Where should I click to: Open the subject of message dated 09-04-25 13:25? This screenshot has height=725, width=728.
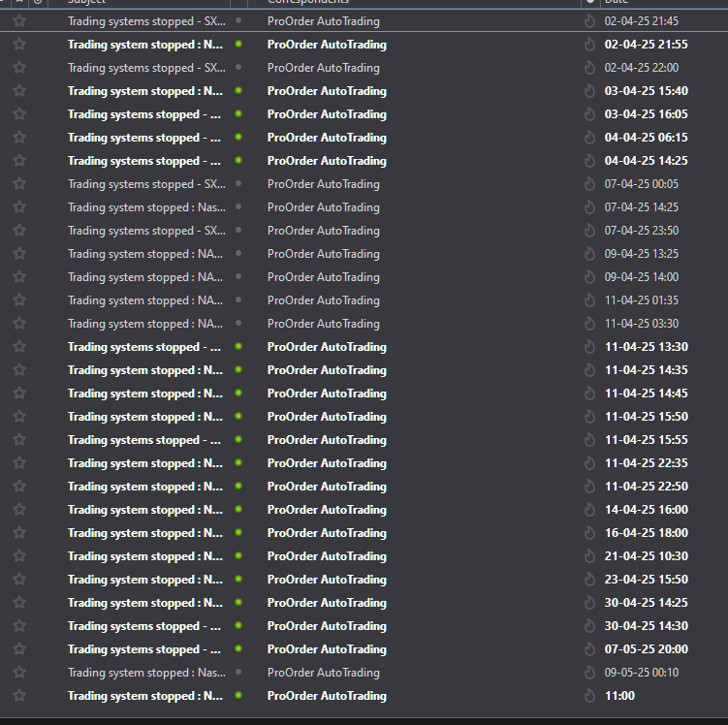click(x=145, y=254)
